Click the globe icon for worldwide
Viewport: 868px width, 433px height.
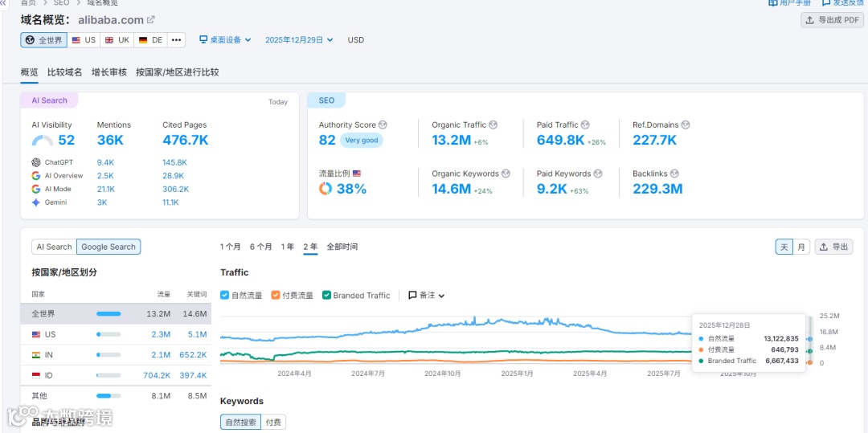click(31, 40)
